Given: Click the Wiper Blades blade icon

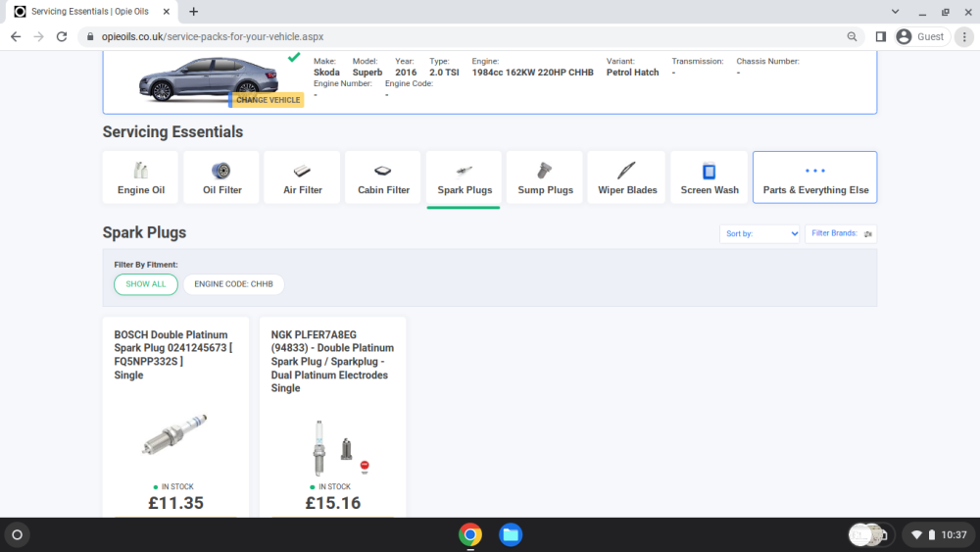Looking at the screenshot, I should pos(626,170).
